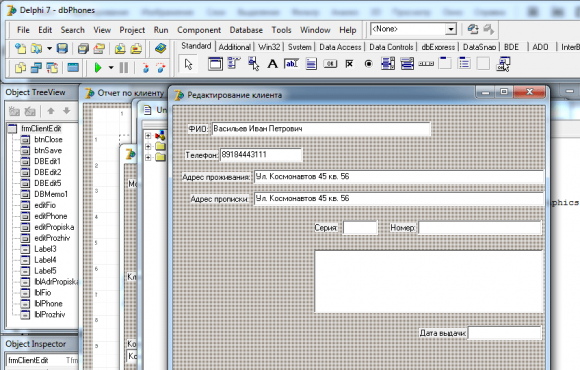This screenshot has height=370, width=580.
Task: Click the Дата выдачи input field
Action: coord(505,333)
